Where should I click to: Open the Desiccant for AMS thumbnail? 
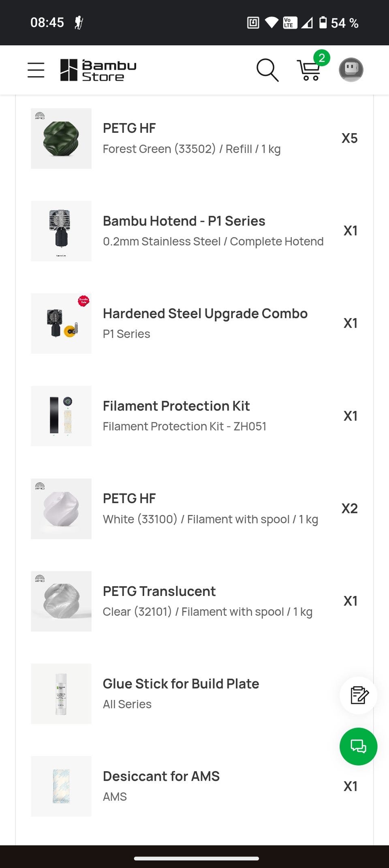click(61, 786)
